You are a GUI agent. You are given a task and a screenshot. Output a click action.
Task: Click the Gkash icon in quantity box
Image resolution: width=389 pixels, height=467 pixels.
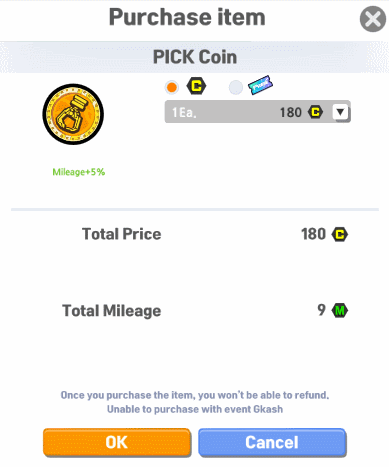[x=315, y=112]
